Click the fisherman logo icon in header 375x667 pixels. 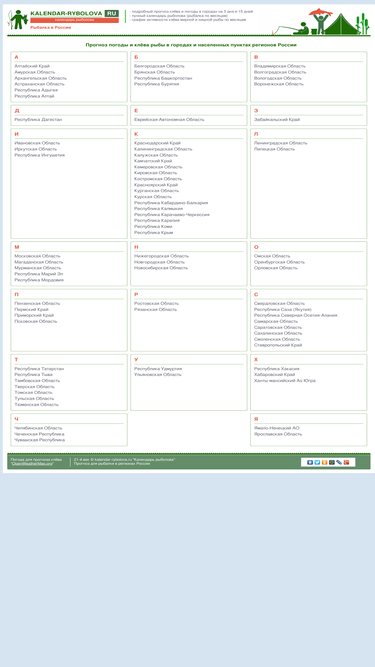point(18,20)
